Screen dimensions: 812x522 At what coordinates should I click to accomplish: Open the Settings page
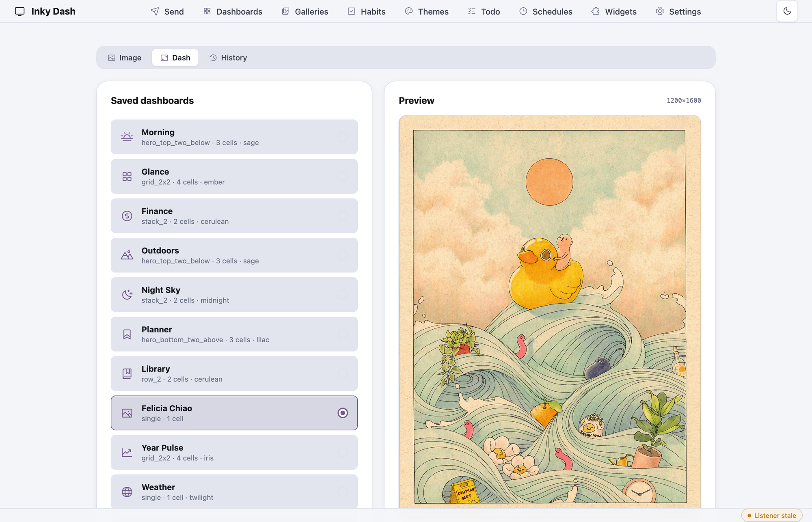(678, 11)
